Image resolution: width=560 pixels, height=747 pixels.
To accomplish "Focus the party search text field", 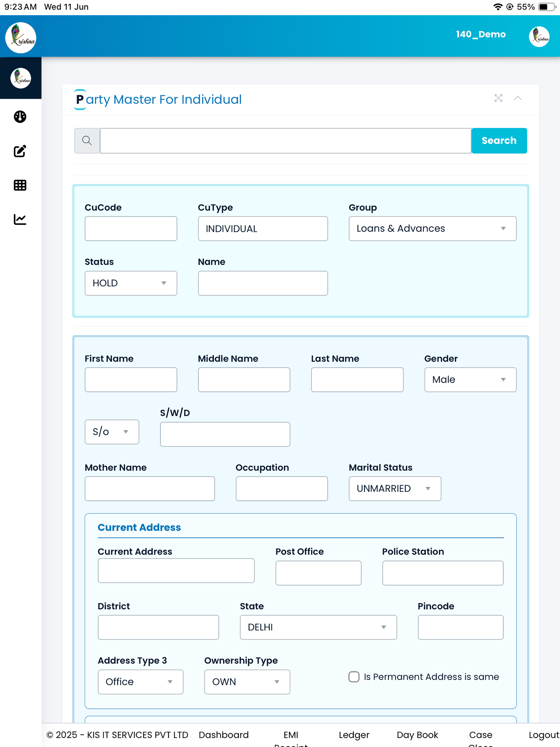I will tap(286, 141).
